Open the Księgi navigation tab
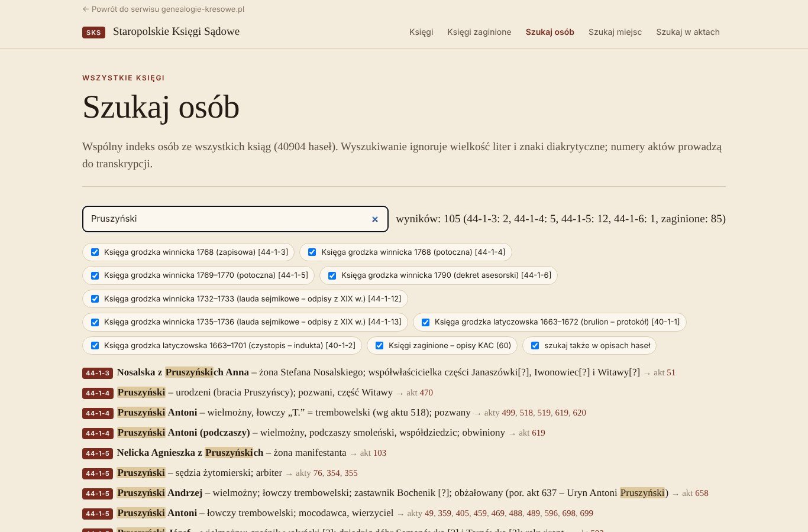 point(421,32)
